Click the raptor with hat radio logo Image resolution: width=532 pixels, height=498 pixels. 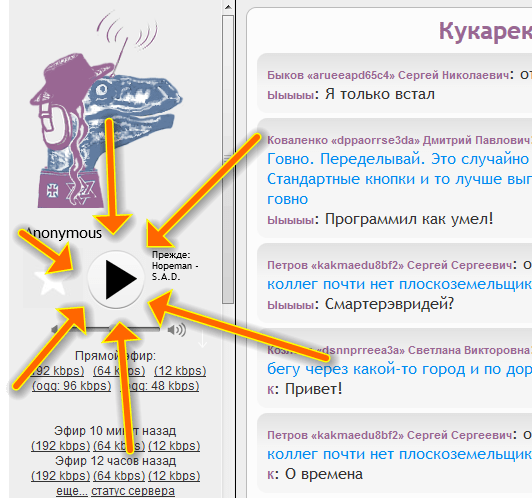[106, 112]
